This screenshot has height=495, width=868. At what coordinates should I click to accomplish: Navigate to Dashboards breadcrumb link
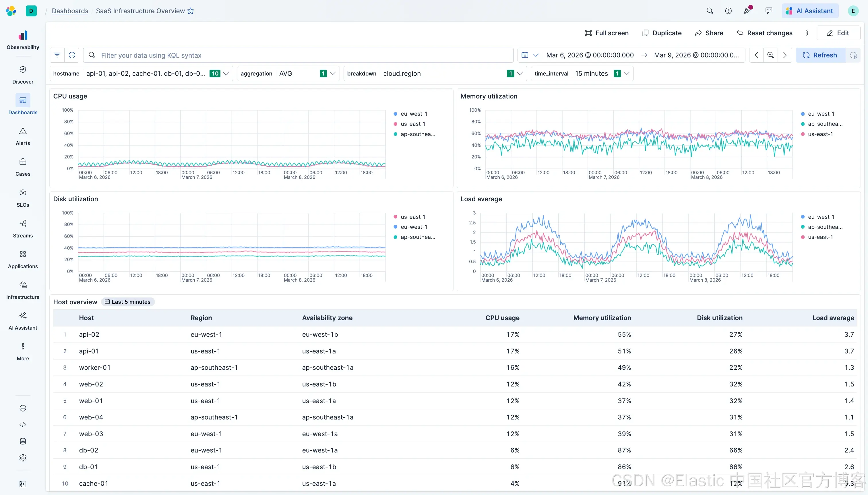click(x=70, y=11)
